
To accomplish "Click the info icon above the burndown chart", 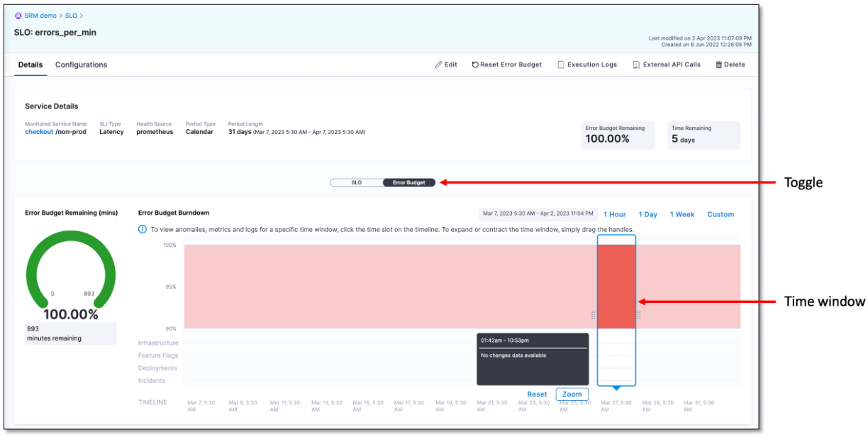I will (x=143, y=229).
